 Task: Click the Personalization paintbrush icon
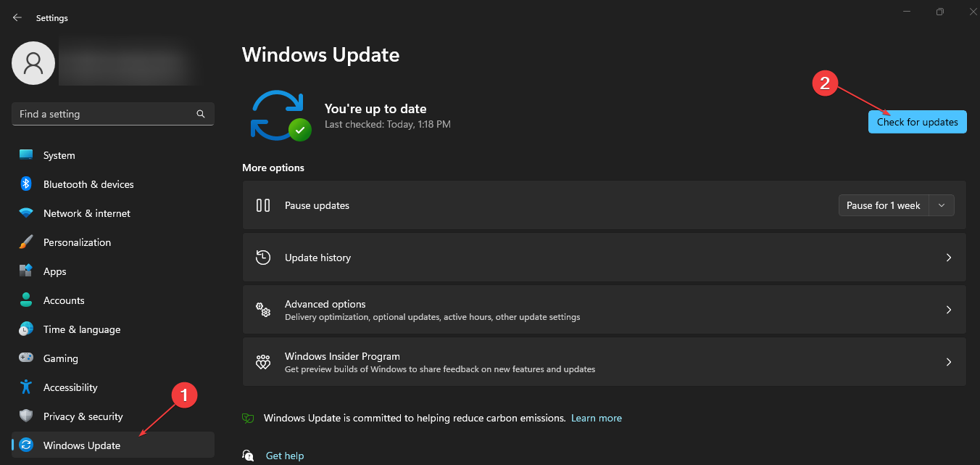point(26,242)
